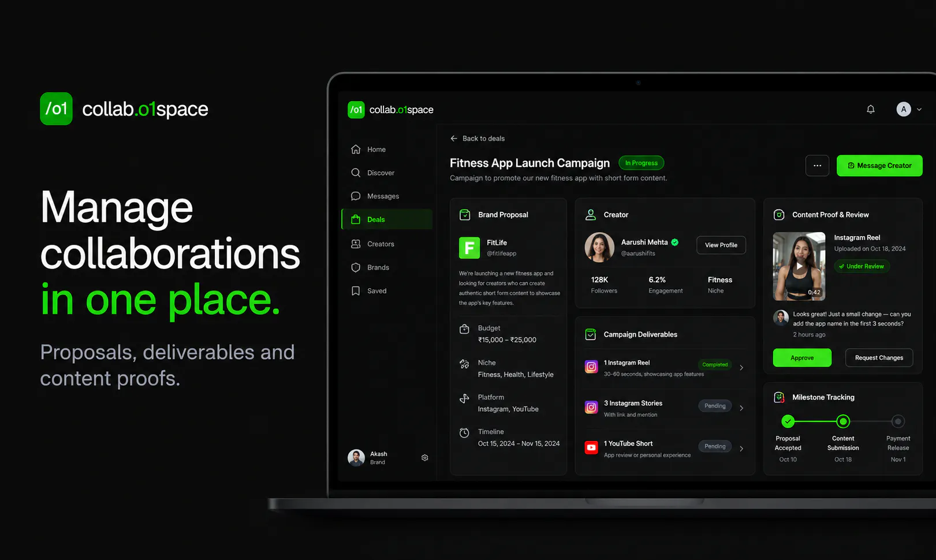Click the Saved bookmark icon
936x560 pixels.
pyautogui.click(x=356, y=291)
